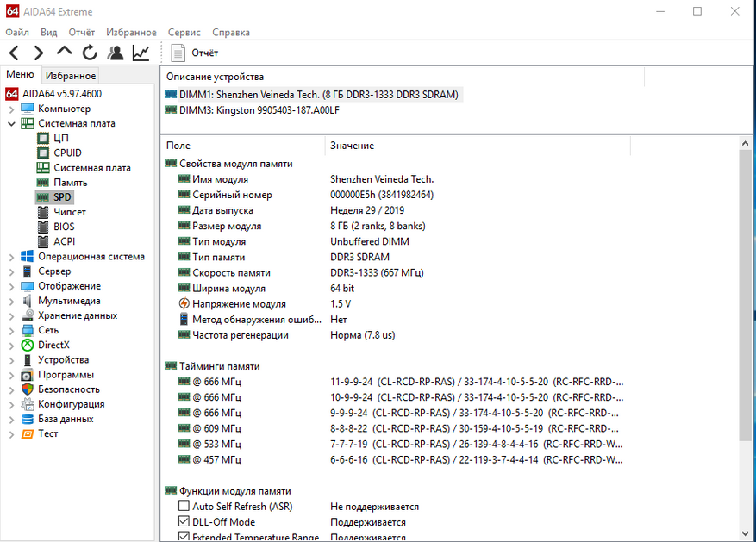Click the Компьютер monitor icon

(28, 109)
